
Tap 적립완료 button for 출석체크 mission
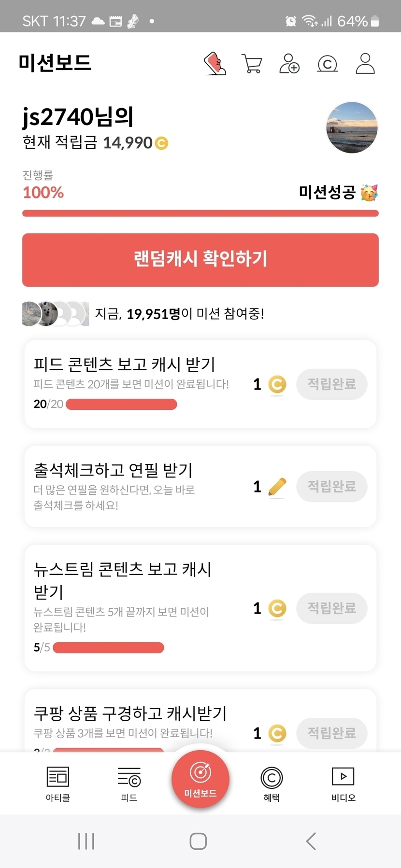click(x=332, y=486)
